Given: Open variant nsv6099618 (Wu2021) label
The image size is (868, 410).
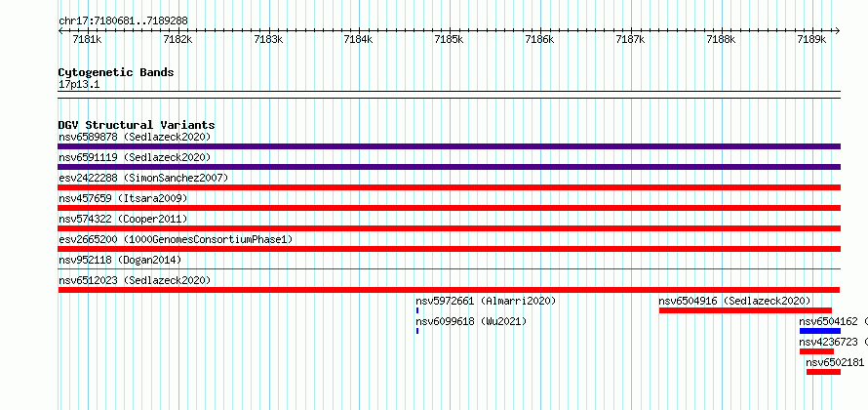Looking at the screenshot, I should [x=471, y=321].
